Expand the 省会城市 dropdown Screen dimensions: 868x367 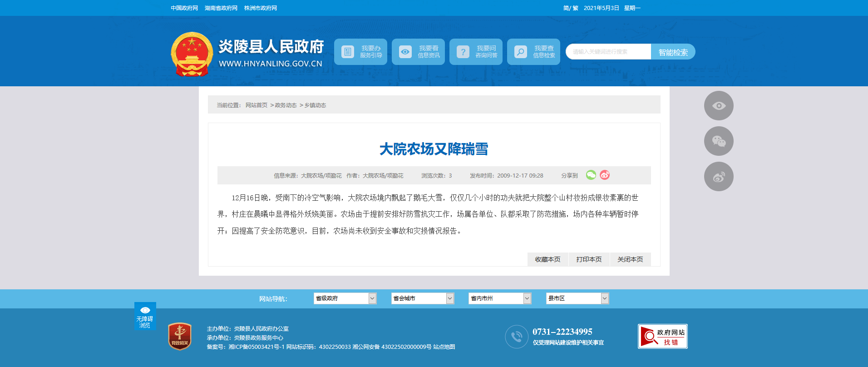[422, 298]
